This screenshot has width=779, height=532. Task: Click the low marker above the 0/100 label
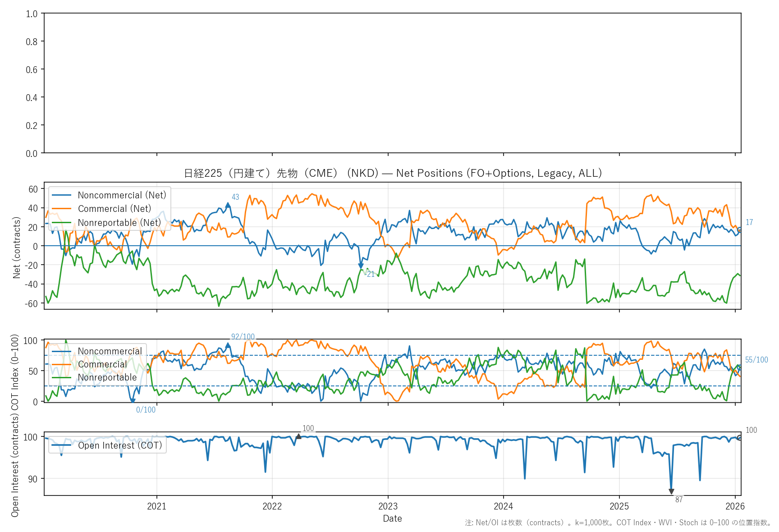pos(133,400)
